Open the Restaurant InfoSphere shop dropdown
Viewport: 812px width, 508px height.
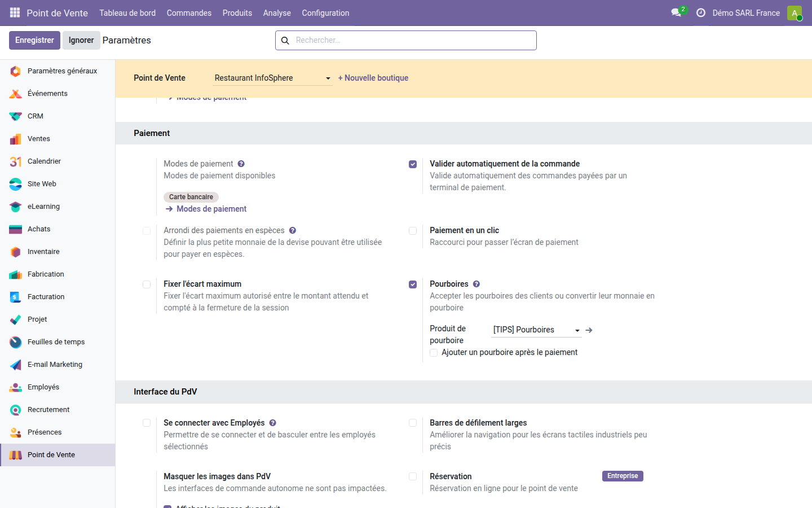[273, 78]
